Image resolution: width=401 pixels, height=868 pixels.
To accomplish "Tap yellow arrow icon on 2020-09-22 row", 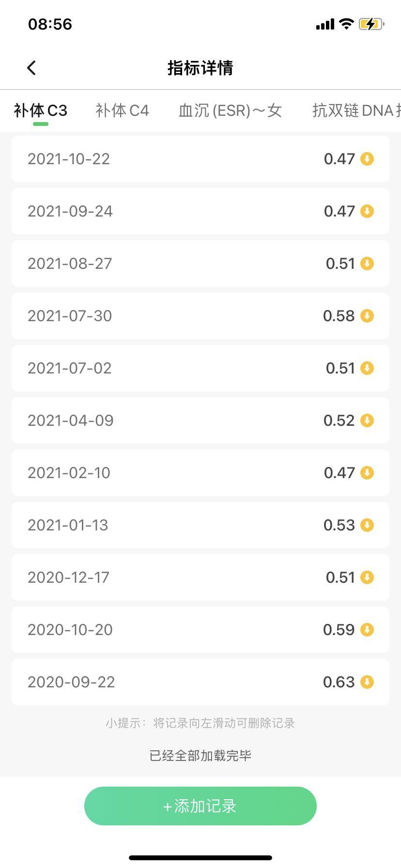I will pos(367,682).
